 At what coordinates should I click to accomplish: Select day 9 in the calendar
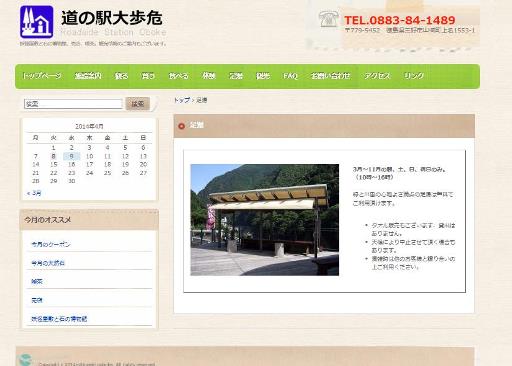(x=71, y=156)
